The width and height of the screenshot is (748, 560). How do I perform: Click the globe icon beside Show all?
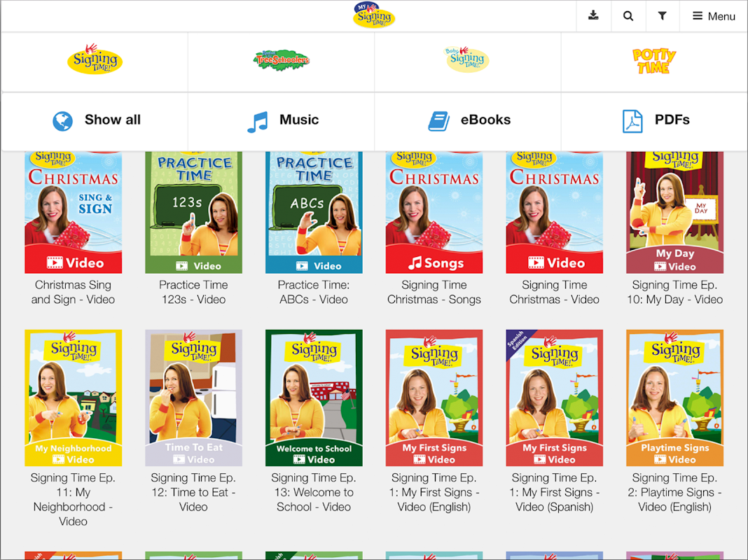click(62, 121)
